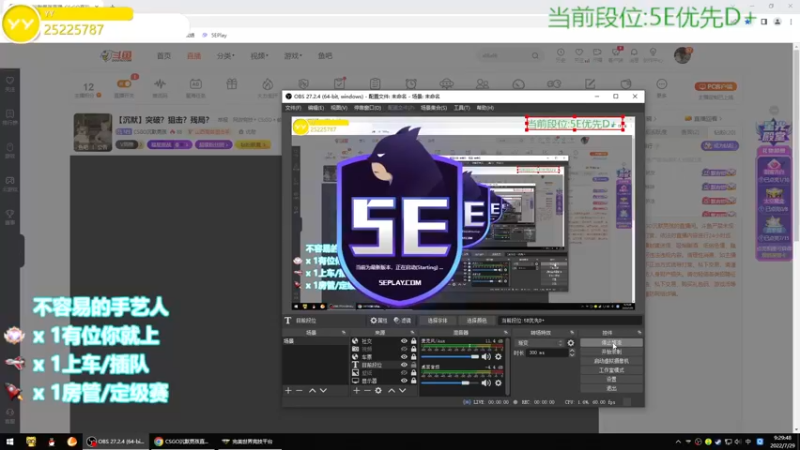Image resolution: width=800 pixels, height=450 pixels.
Task: Enable 工作室模式 studio mode
Action: (611, 370)
